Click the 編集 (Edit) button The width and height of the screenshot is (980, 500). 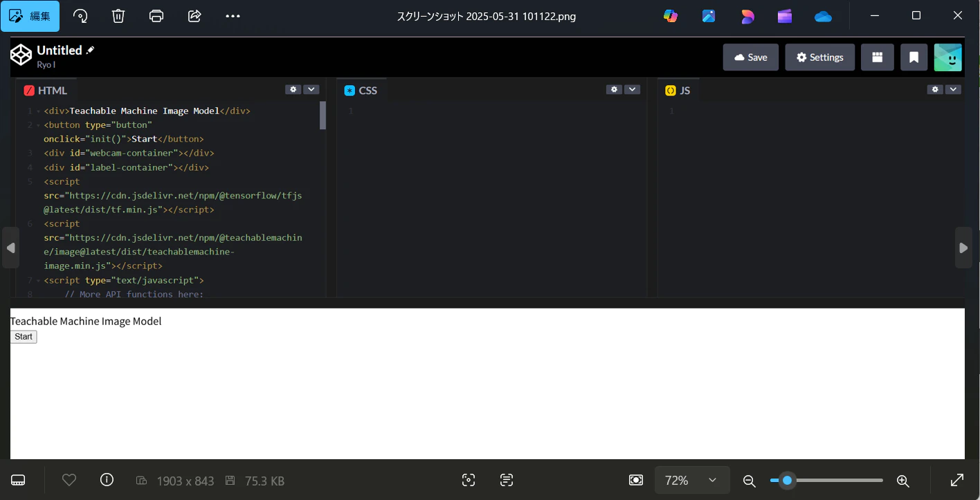(30, 16)
